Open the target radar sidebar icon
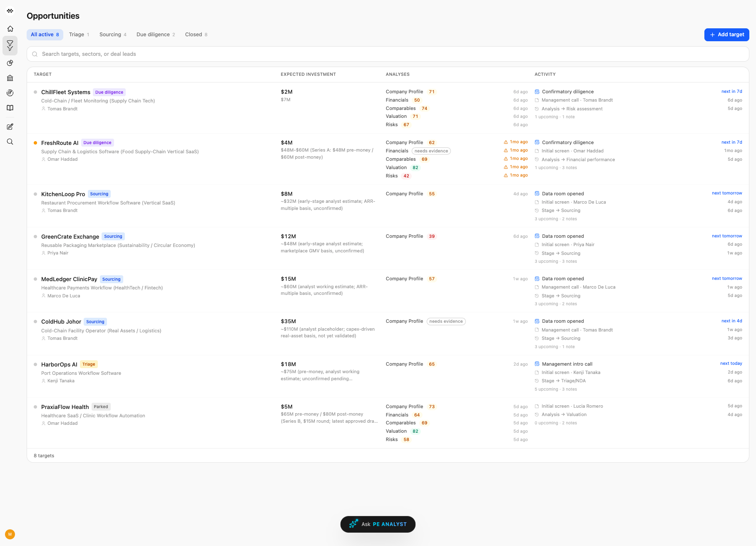 point(10,93)
